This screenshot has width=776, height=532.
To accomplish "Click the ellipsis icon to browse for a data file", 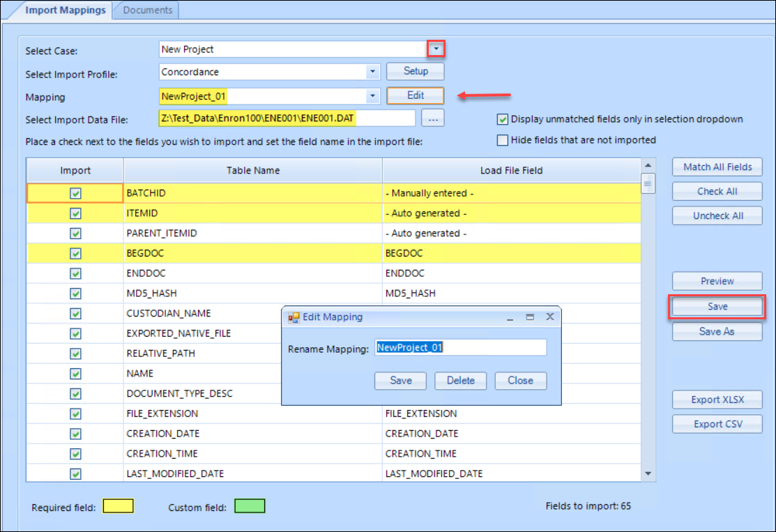I will click(433, 117).
